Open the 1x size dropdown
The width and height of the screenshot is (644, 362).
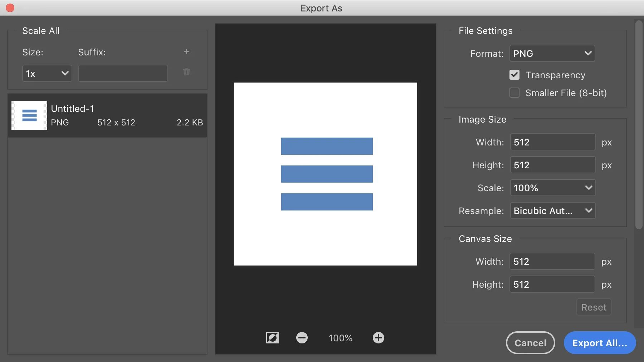[47, 73]
